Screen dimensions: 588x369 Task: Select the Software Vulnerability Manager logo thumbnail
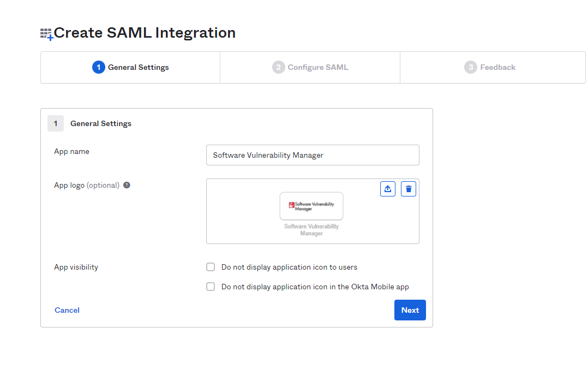[x=311, y=206]
